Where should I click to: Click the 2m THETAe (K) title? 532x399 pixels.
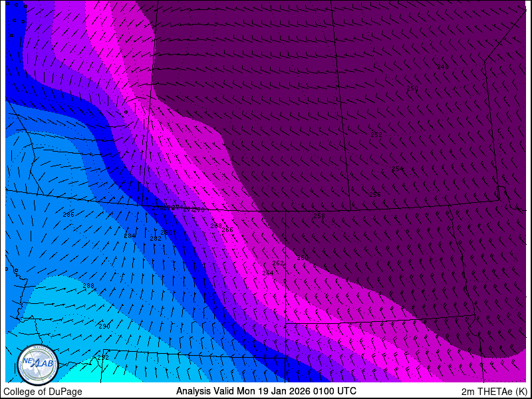coord(495,392)
